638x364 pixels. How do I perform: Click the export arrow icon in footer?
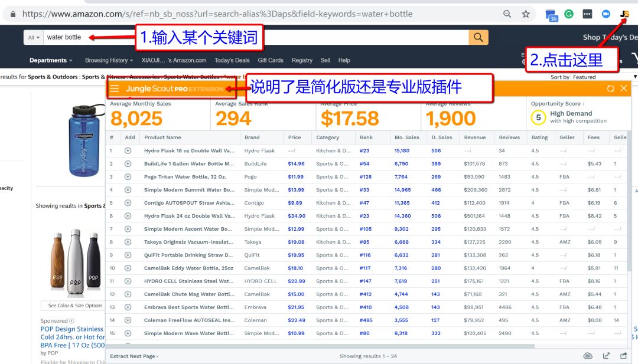606,356
